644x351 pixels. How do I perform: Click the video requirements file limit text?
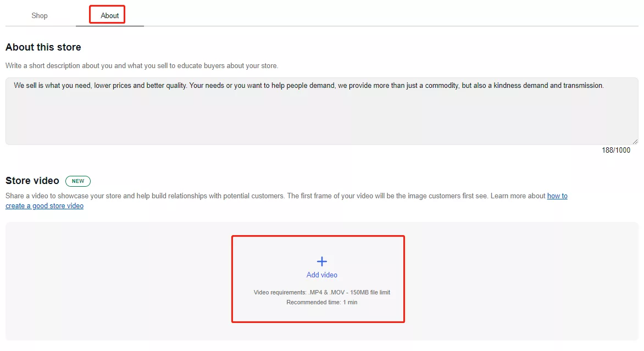pos(322,293)
